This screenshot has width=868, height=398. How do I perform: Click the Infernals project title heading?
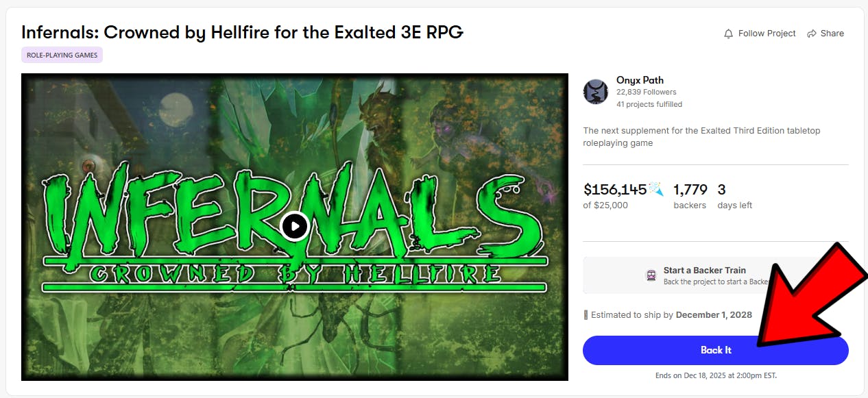pyautogui.click(x=242, y=32)
